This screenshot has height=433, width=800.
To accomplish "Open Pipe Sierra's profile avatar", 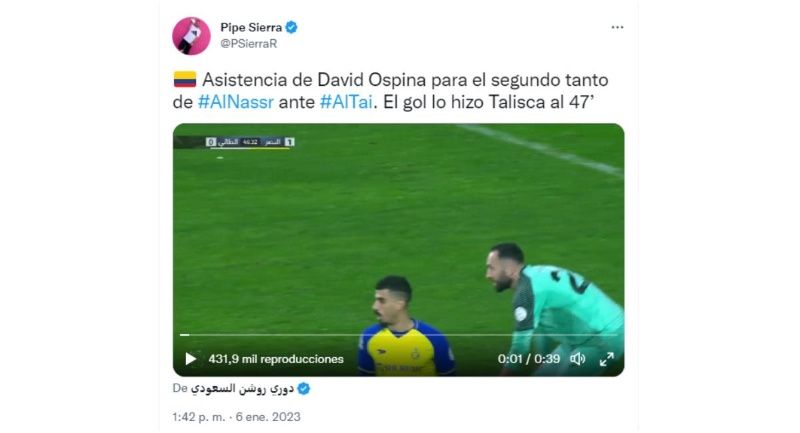I will pyautogui.click(x=191, y=36).
